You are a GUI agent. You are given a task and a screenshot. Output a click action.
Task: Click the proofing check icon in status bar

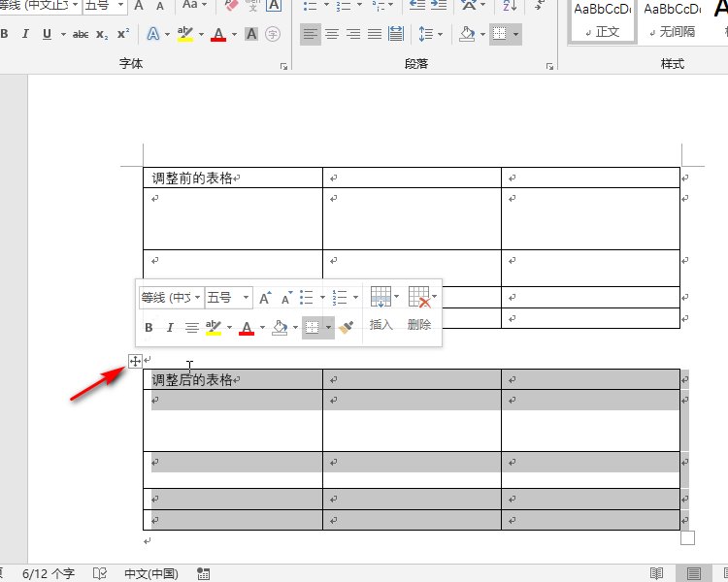100,573
